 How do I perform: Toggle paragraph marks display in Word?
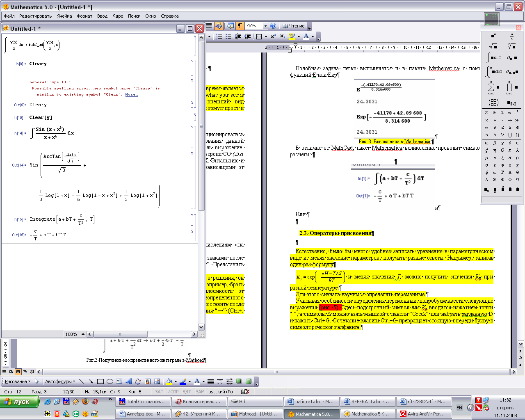point(240,26)
